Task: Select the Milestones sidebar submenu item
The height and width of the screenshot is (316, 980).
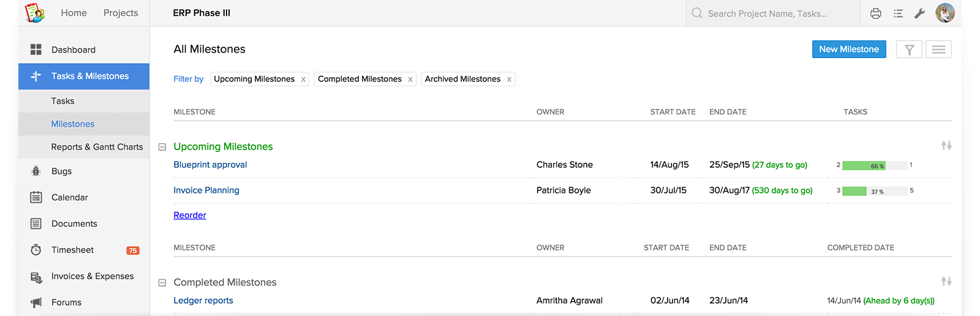Action: [x=73, y=124]
